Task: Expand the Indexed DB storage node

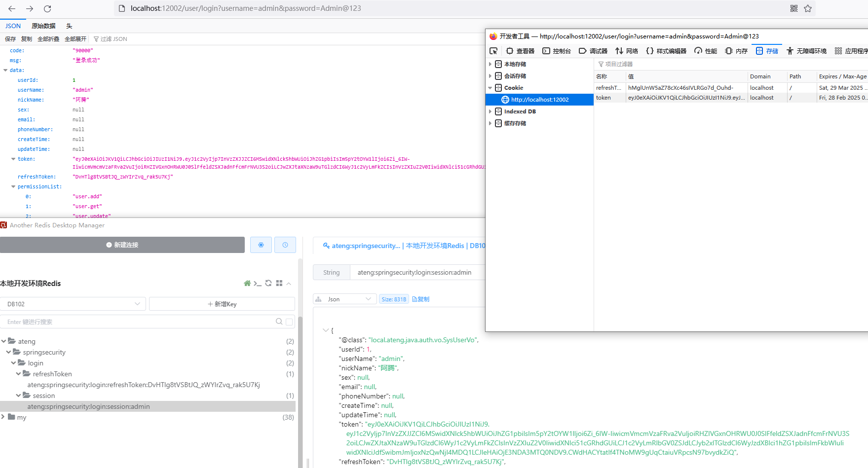Action: click(490, 111)
